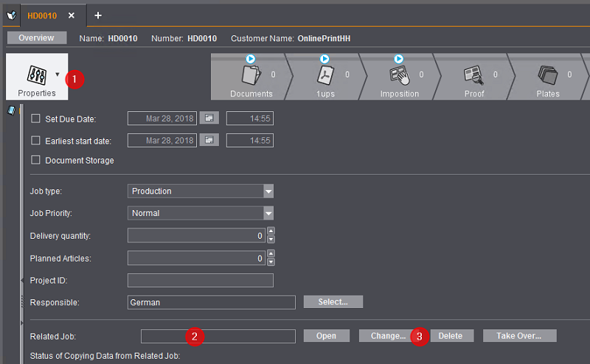
Task: Open the Imposition workflow step
Action: pos(398,77)
